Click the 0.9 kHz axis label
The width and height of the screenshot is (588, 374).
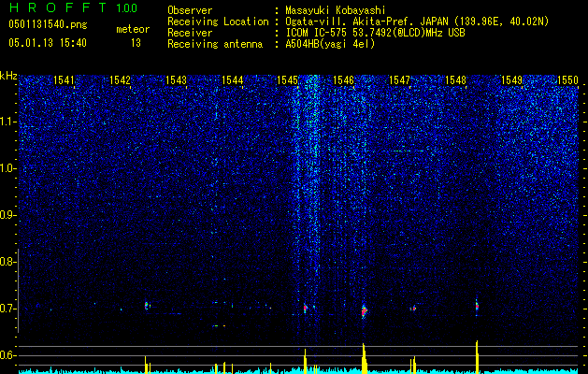point(7,215)
